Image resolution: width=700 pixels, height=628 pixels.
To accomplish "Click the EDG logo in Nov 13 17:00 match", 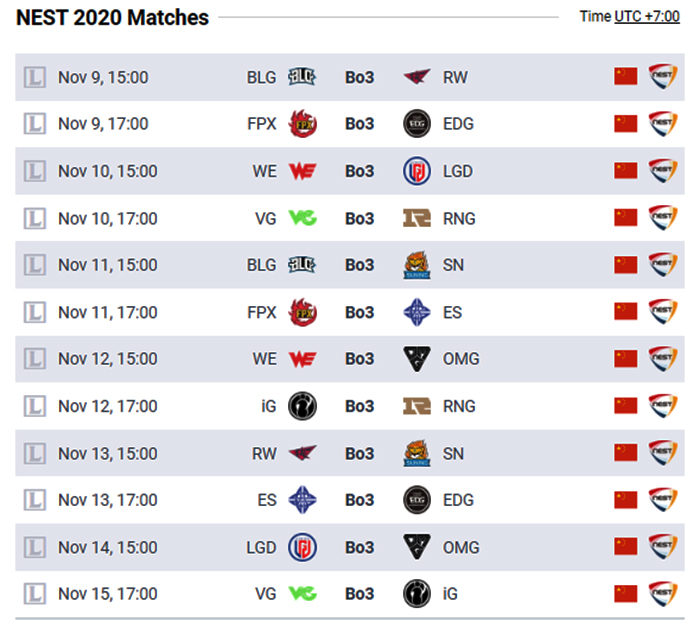I will (417, 500).
